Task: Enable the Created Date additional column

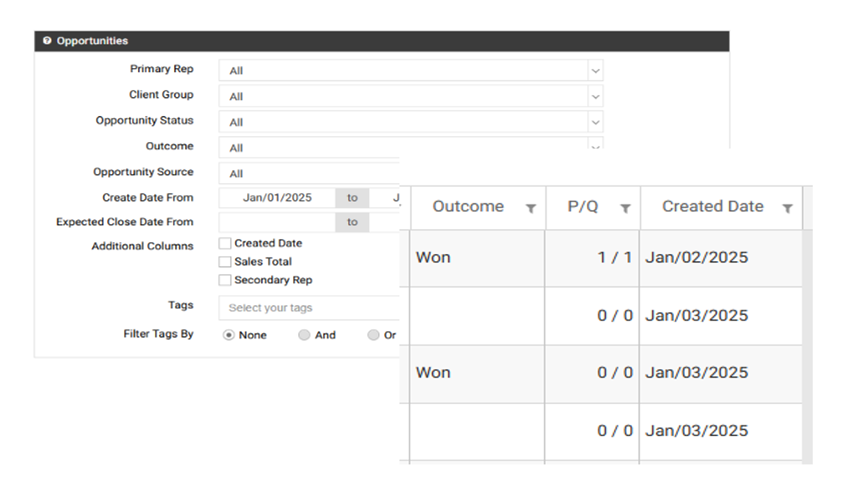Action: click(x=225, y=244)
